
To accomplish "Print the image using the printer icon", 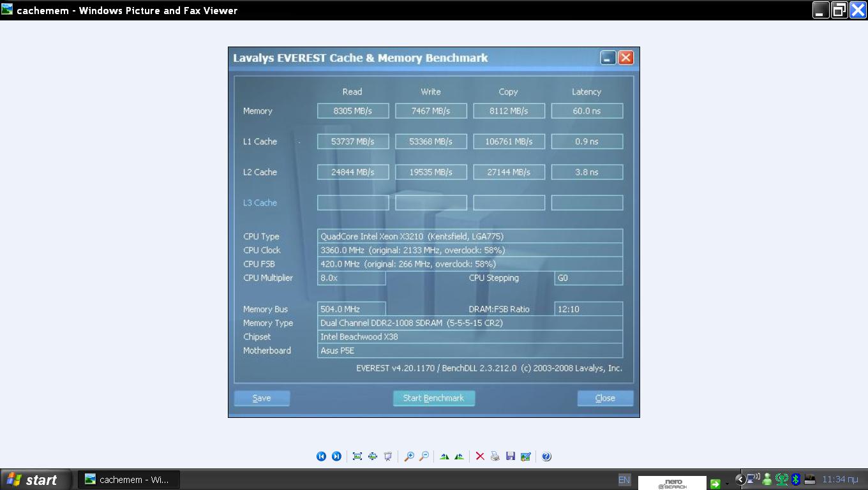I will (496, 456).
